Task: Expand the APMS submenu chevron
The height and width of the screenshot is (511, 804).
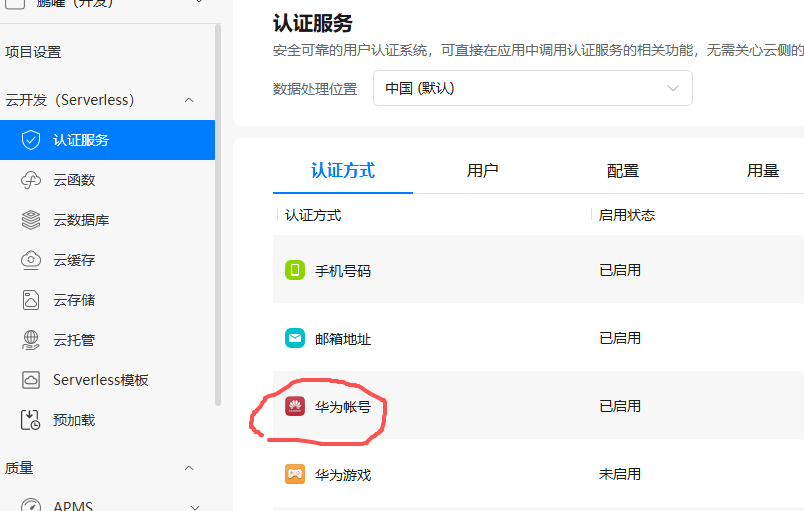Action: tap(195, 507)
